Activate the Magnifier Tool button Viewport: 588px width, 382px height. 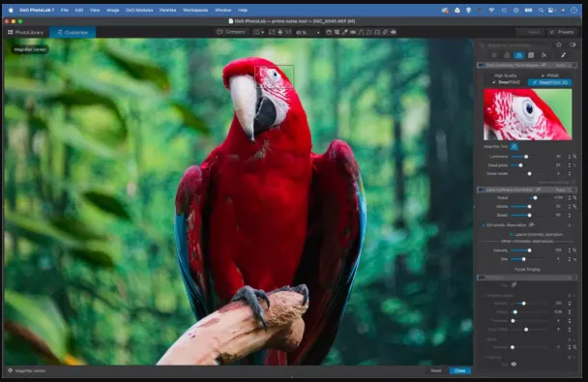[x=514, y=147]
